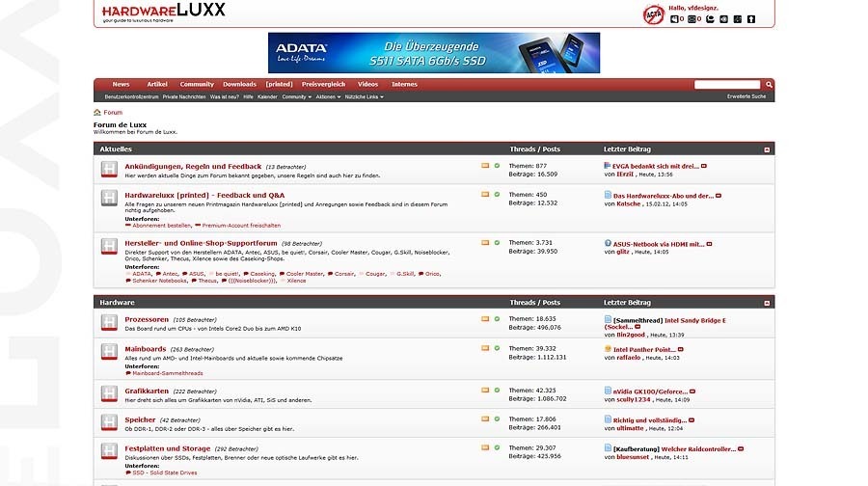Go to last post icon after Intel Panther Point
Screen dimensions: 868x486
point(681,350)
